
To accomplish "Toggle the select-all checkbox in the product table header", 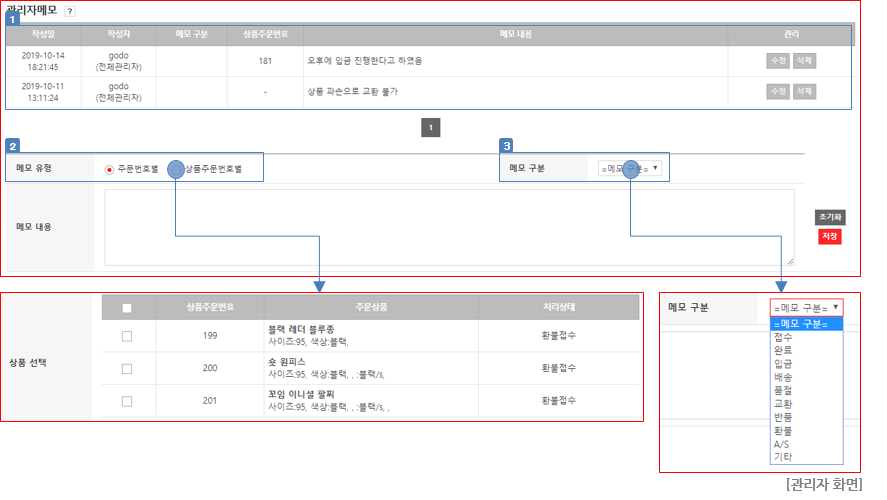I will [127, 308].
